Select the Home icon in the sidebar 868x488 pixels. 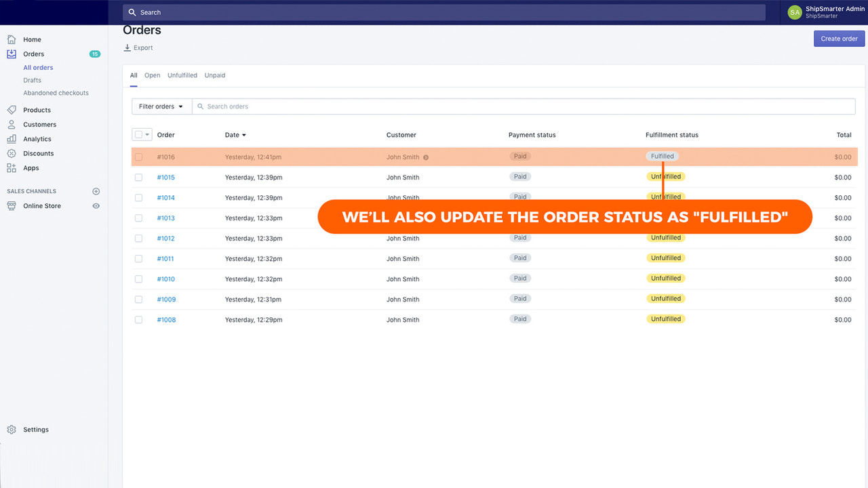tap(12, 39)
